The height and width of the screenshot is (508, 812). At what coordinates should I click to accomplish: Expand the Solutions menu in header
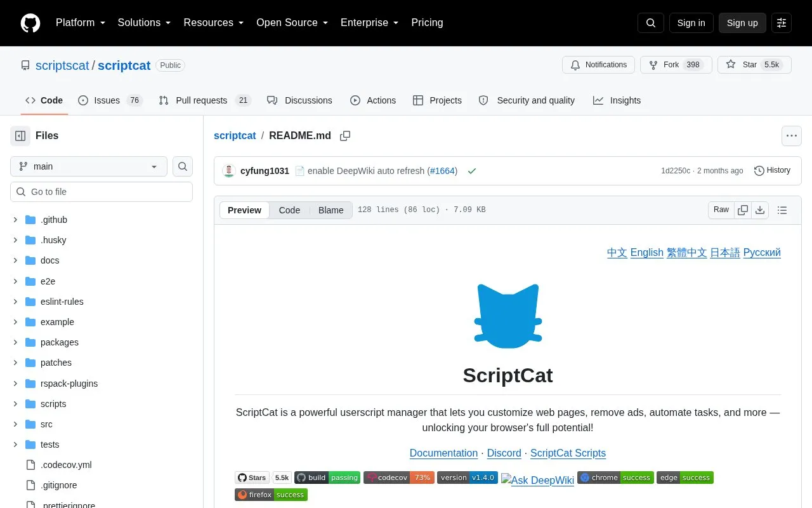pyautogui.click(x=145, y=23)
